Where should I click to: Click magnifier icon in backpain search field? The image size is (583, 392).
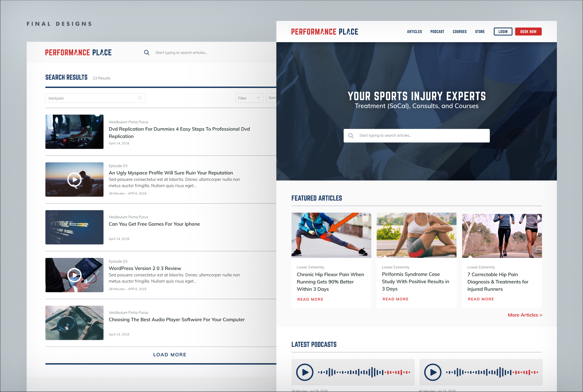[140, 98]
